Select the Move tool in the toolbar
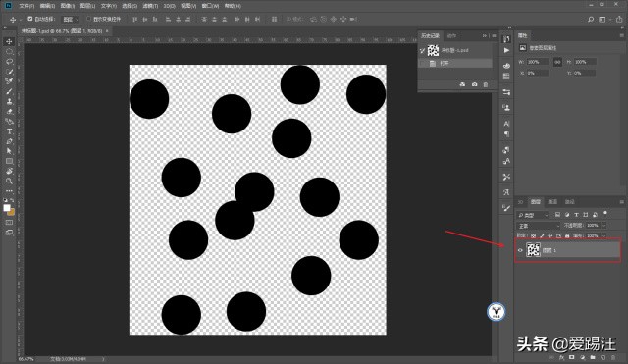The image size is (628, 364). click(9, 41)
